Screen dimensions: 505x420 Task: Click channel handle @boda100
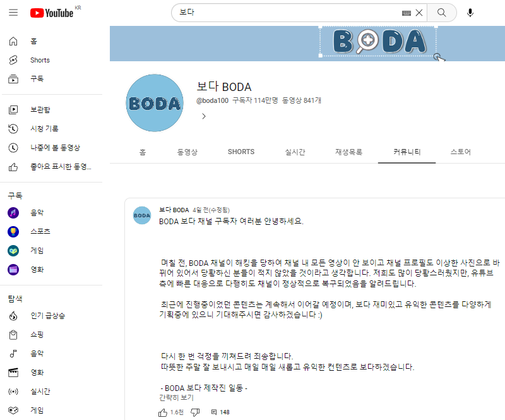(212, 100)
